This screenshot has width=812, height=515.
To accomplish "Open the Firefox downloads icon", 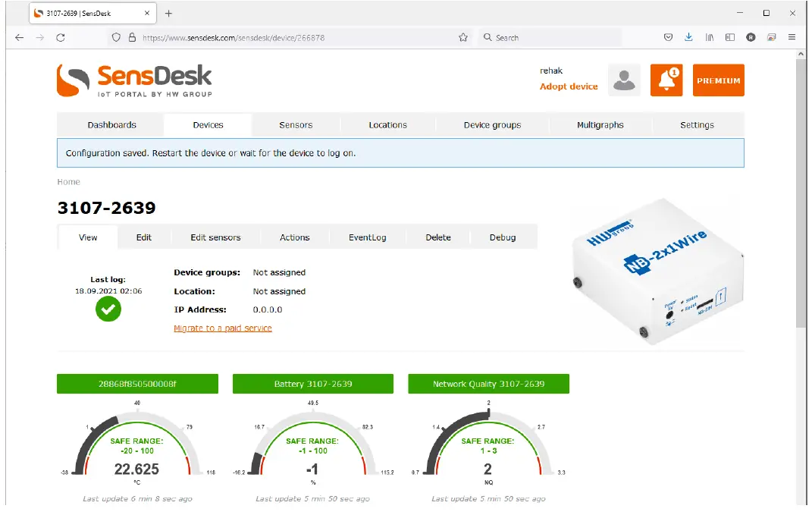I will click(688, 37).
